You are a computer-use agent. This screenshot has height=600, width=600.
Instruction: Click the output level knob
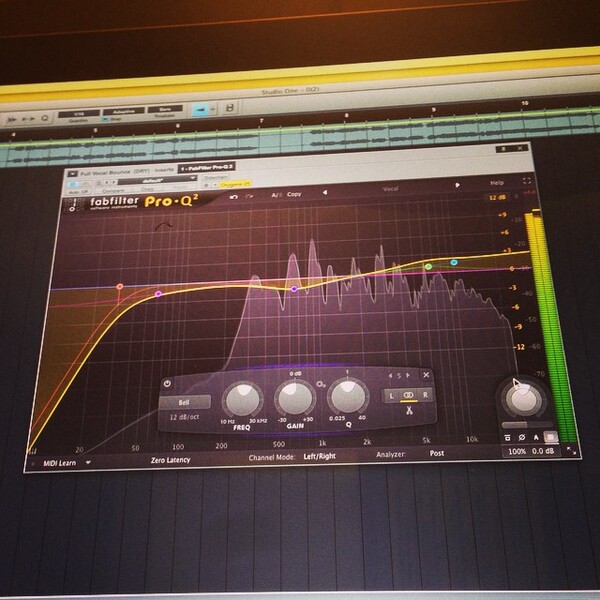tap(524, 399)
